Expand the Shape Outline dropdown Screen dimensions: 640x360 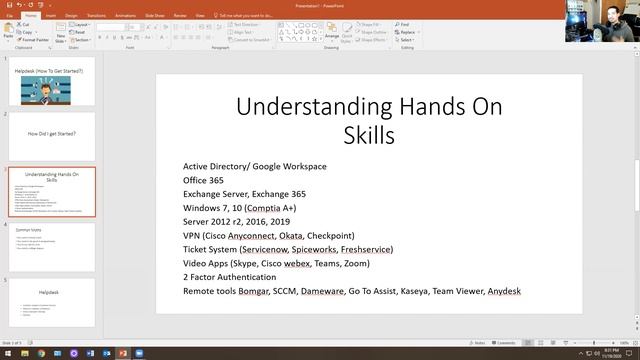[x=372, y=32]
